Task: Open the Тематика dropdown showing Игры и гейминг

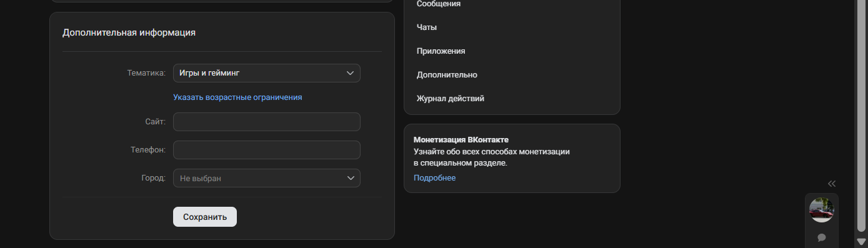Action: tap(266, 73)
